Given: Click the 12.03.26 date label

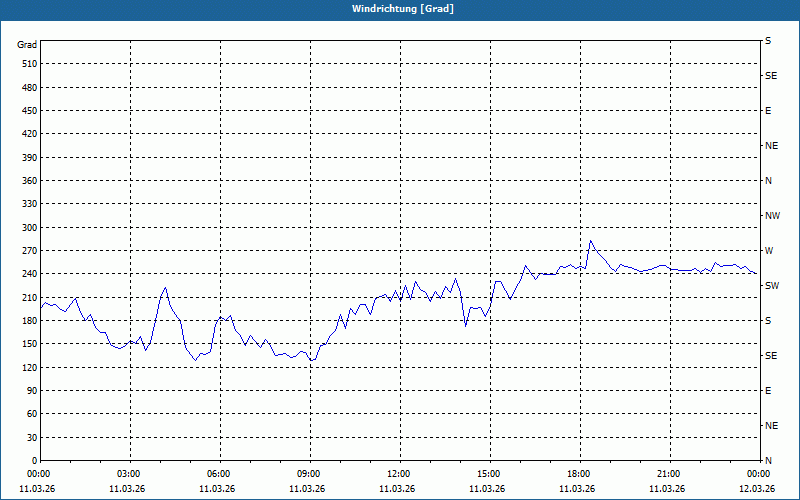Looking at the screenshot, I should [x=757, y=489].
